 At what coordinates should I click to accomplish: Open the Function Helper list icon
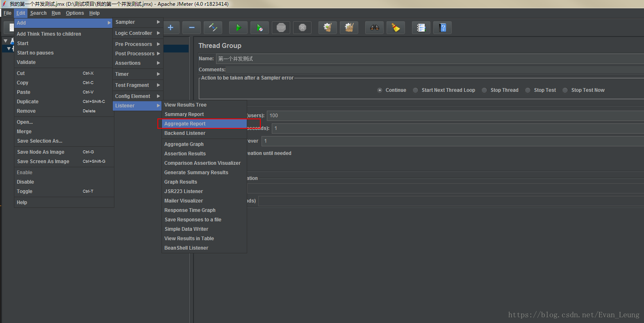pos(421,27)
